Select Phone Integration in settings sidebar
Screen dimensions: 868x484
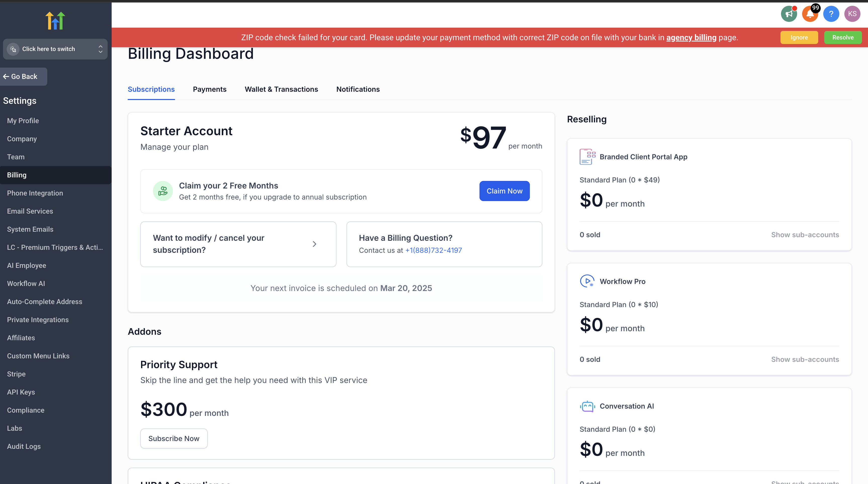[35, 193]
